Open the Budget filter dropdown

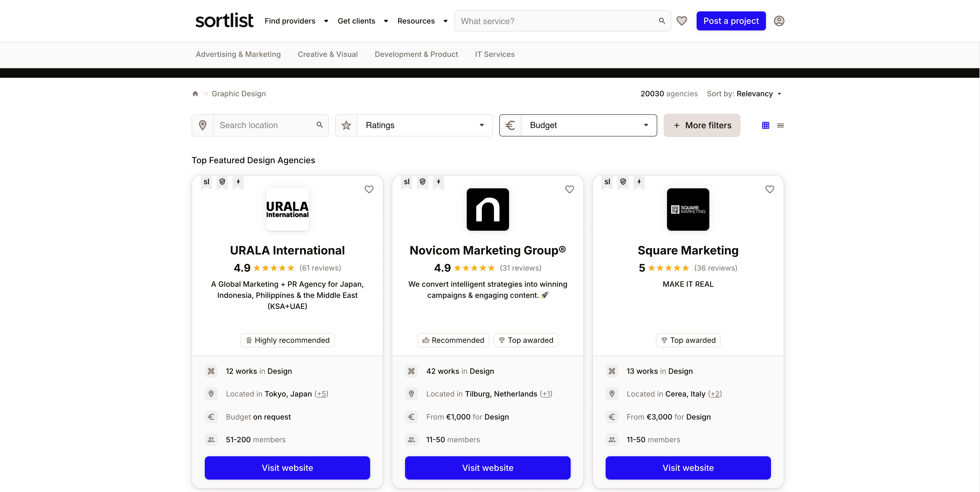588,125
